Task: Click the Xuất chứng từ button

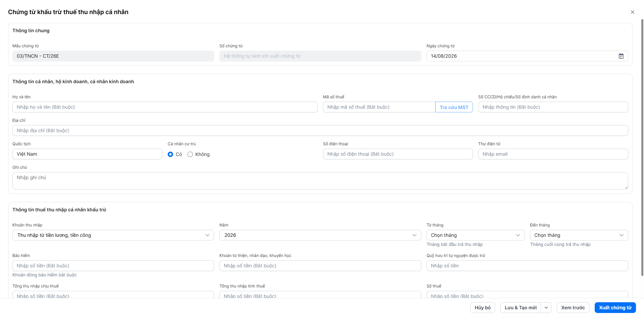Action: [615, 308]
